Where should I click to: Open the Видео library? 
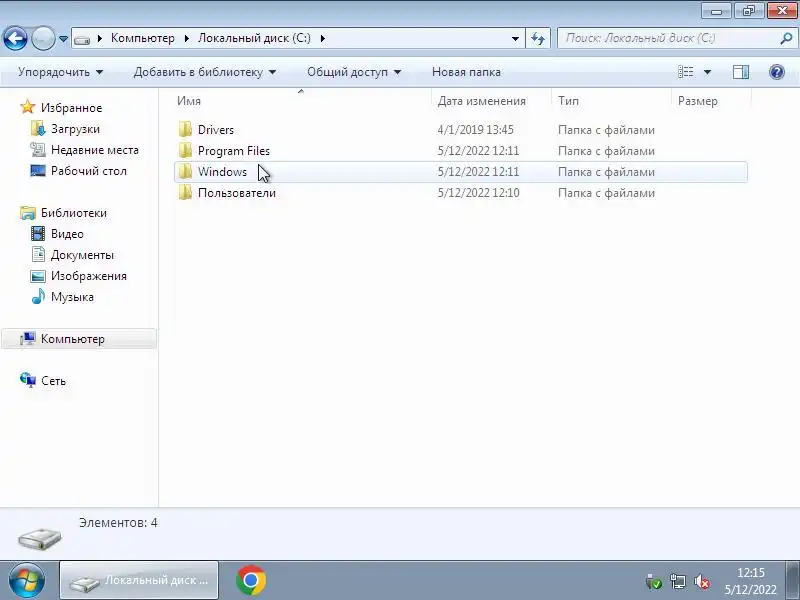(x=67, y=234)
